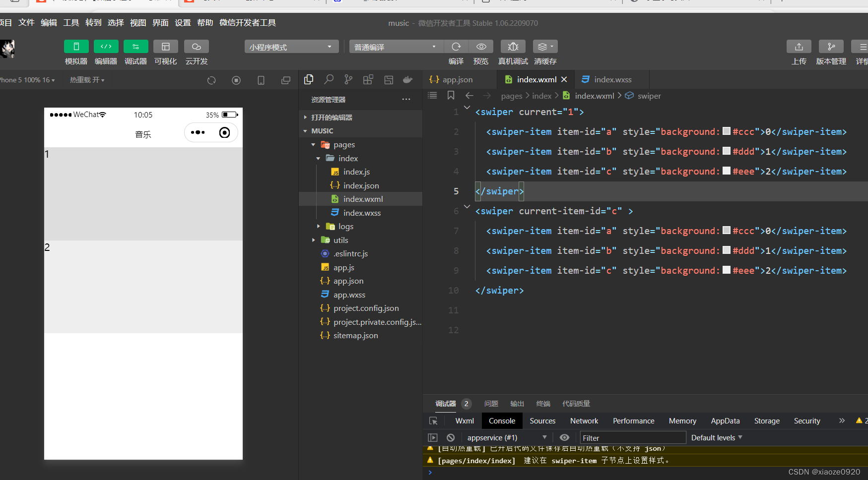Click the preview eye icon
The width and height of the screenshot is (868, 480).
tap(481, 47)
